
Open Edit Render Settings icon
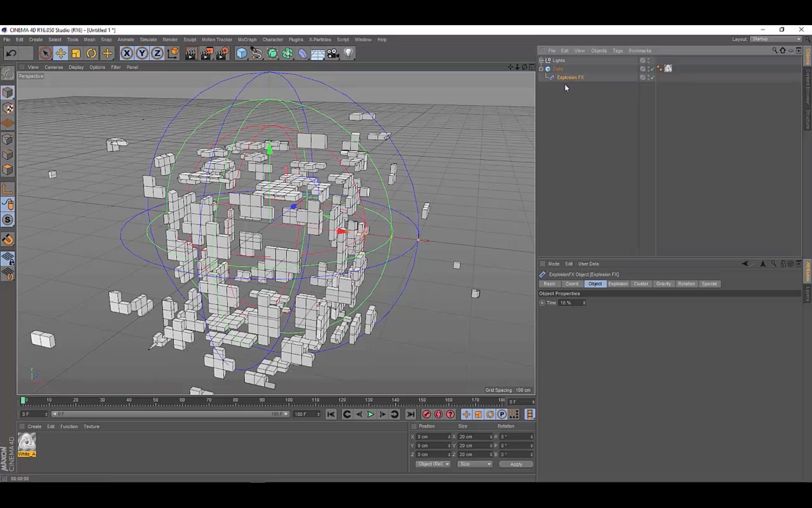point(222,53)
